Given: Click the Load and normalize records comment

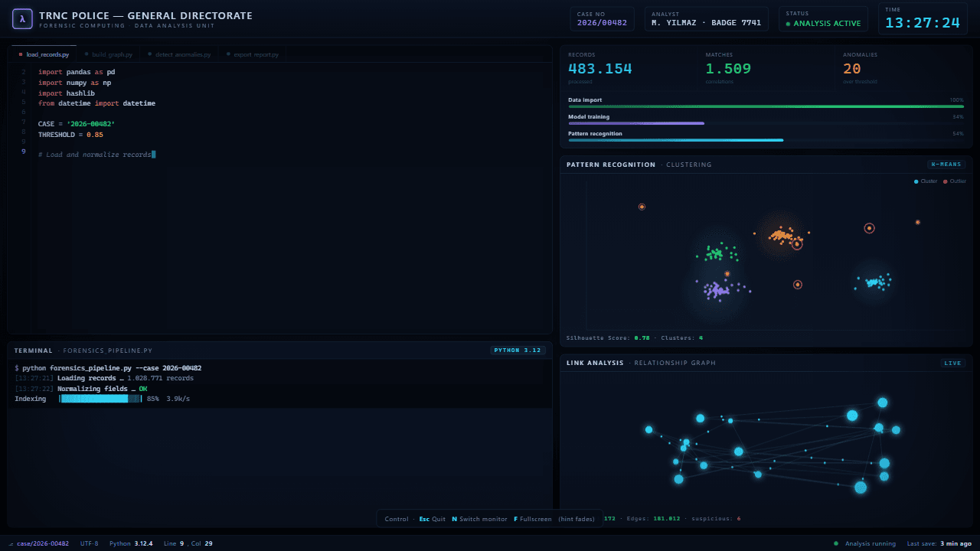Looking at the screenshot, I should 96,155.
